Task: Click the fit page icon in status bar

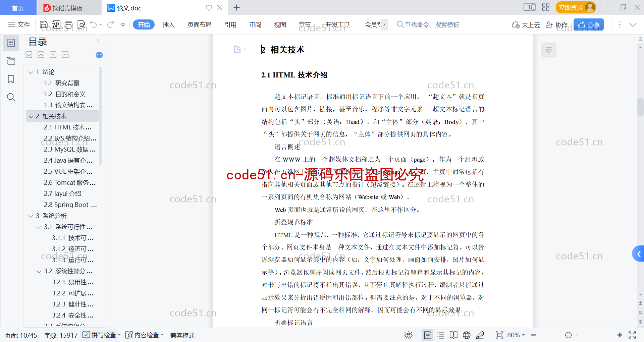Action: [499, 335]
